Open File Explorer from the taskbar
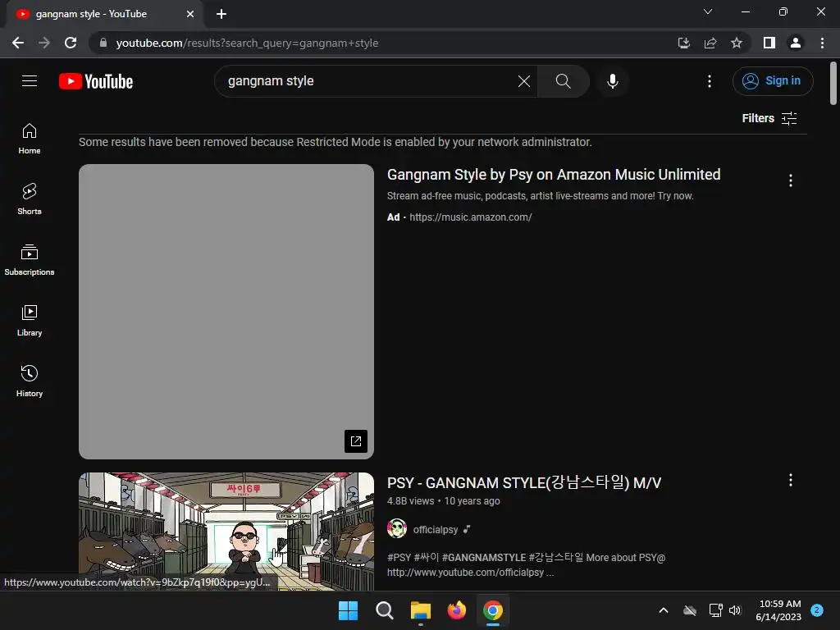This screenshot has width=840, height=630. tap(421, 610)
